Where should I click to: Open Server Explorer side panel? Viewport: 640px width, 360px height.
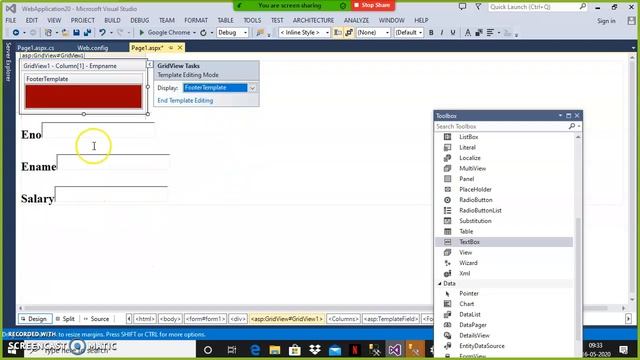tap(8, 62)
